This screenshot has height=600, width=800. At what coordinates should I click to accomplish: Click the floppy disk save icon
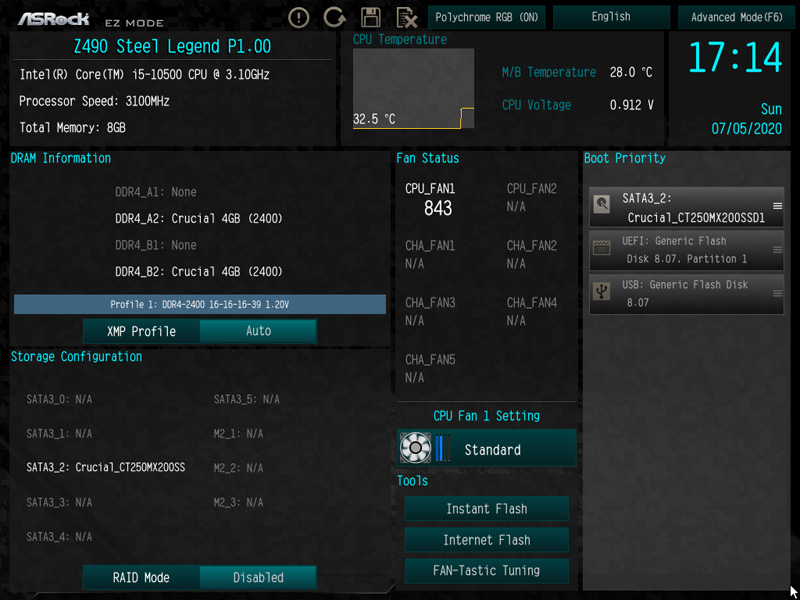(371, 18)
